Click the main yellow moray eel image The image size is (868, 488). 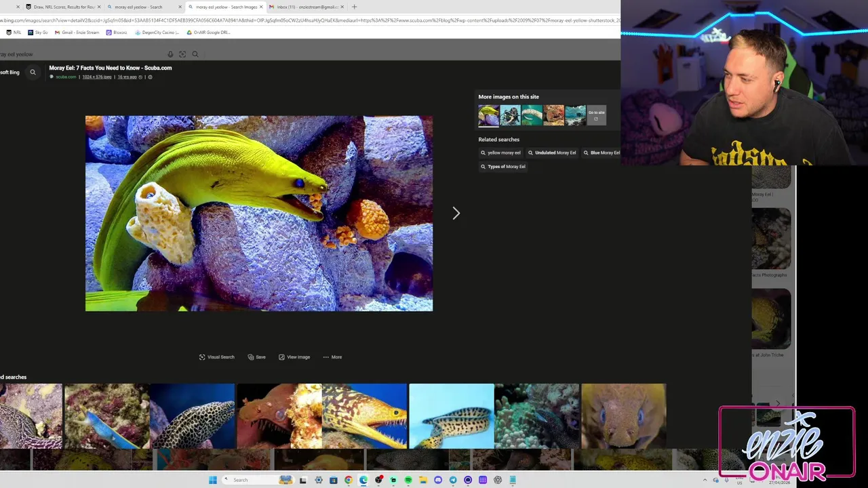point(259,213)
